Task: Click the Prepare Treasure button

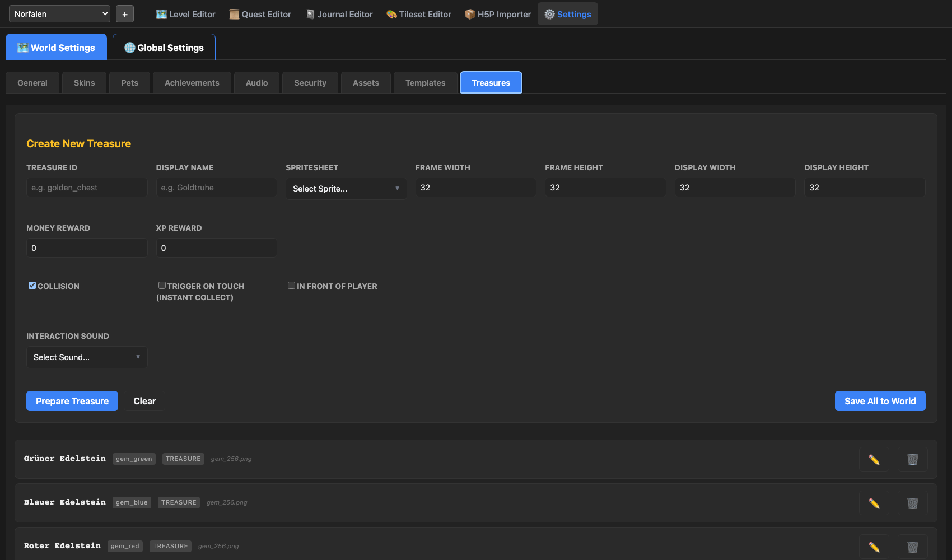Action: [72, 401]
